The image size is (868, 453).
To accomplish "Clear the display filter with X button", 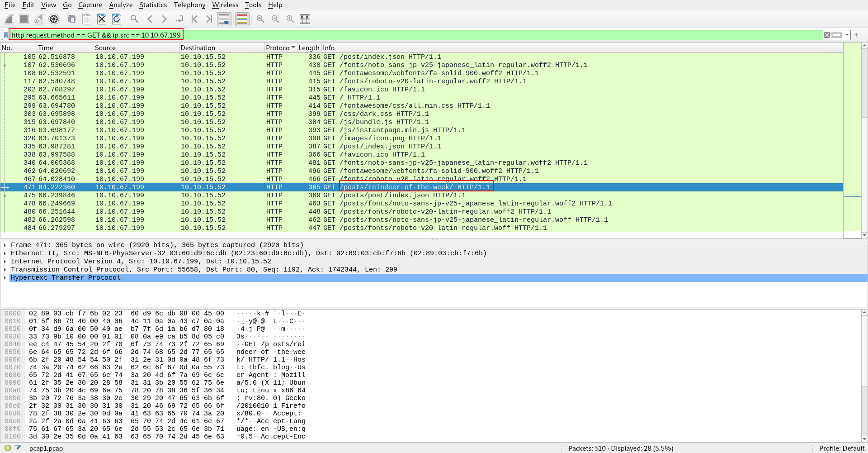I will point(827,35).
